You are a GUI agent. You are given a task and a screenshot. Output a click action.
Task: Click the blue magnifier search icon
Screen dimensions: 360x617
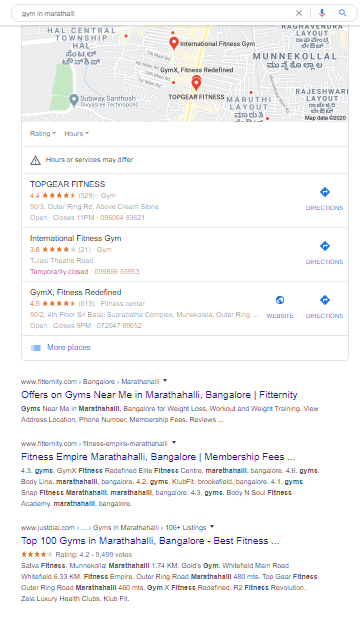point(343,13)
